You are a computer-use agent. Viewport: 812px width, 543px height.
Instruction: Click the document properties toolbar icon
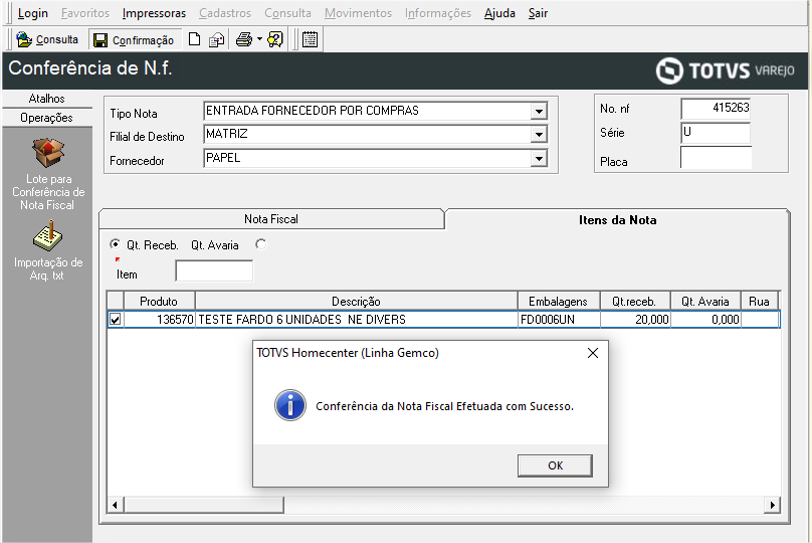(x=216, y=40)
